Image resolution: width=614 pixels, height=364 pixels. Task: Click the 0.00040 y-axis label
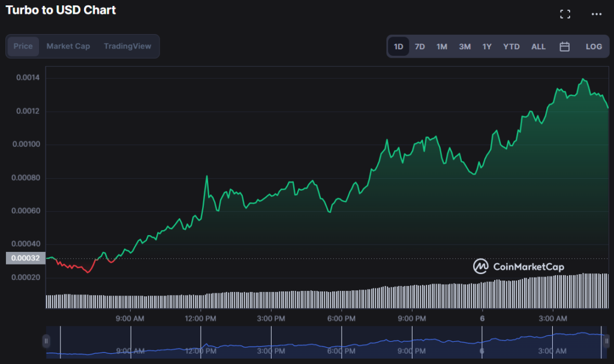(26, 243)
